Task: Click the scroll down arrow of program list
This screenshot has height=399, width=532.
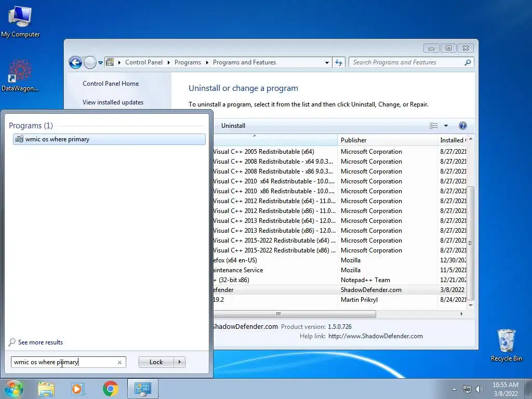Action: [x=470, y=305]
